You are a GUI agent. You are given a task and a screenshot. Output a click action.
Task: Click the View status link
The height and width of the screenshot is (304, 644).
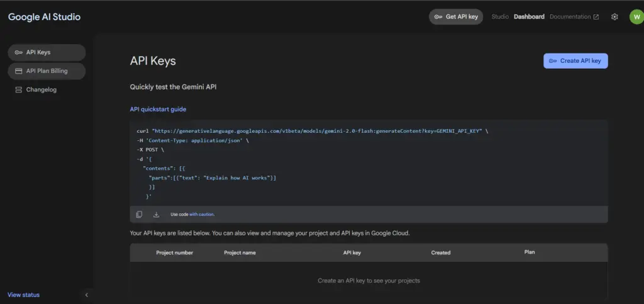[23, 295]
